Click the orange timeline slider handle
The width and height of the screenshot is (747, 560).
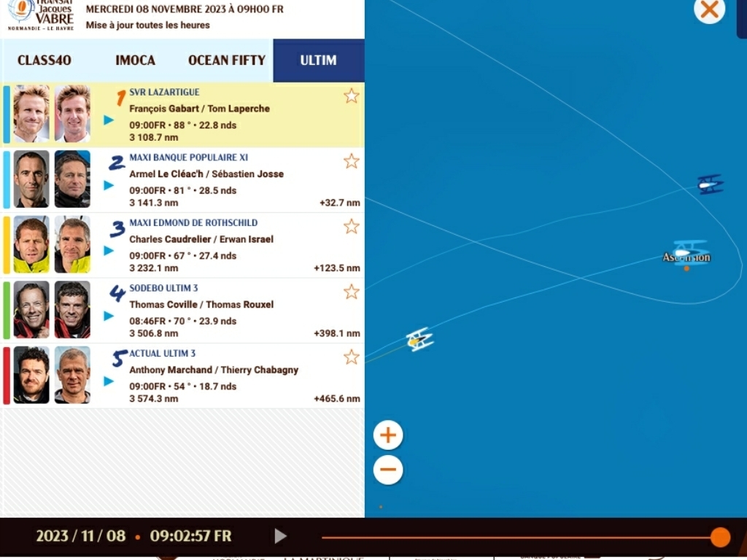pyautogui.click(x=720, y=537)
